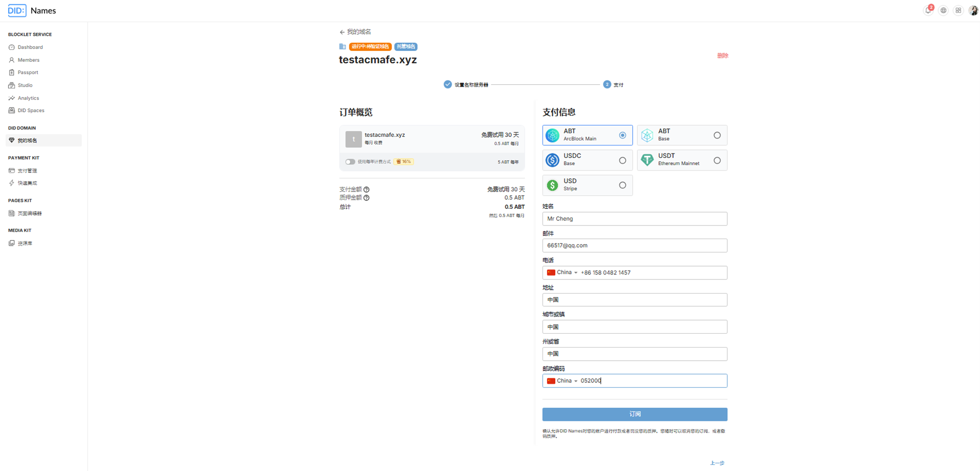Open Dashboard in the sidebar
The width and height of the screenshot is (980, 471).
pos(30,47)
